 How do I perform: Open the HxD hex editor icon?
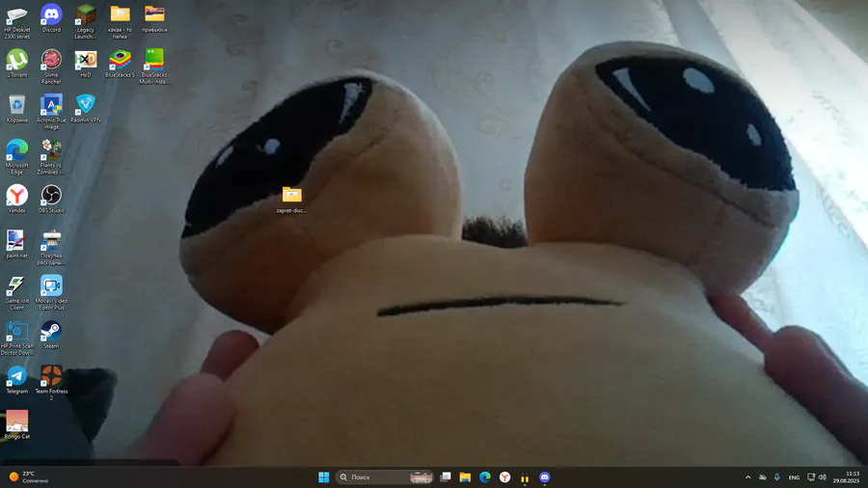85,63
